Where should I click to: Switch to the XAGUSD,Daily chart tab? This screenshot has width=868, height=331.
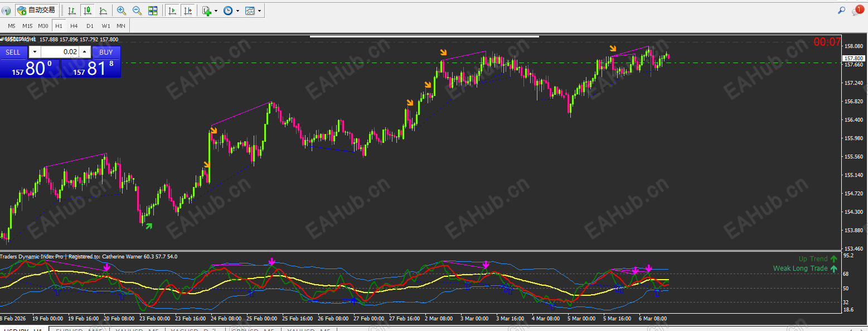(x=195, y=330)
